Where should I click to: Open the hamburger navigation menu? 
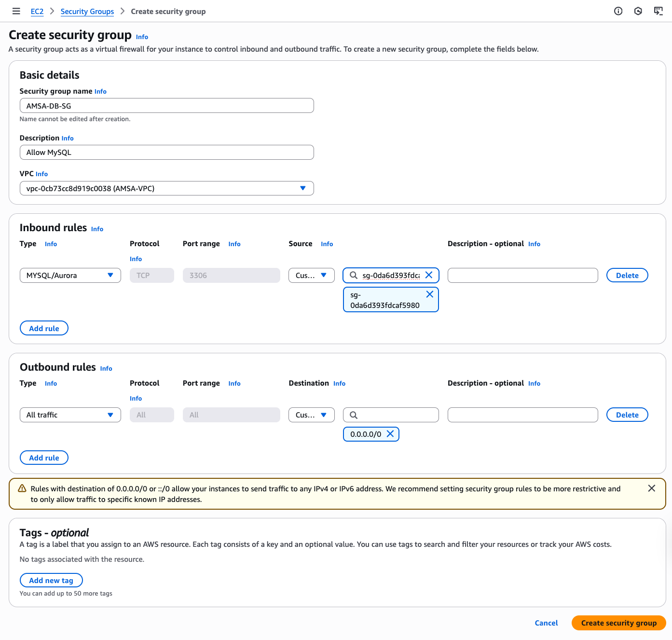click(x=16, y=11)
